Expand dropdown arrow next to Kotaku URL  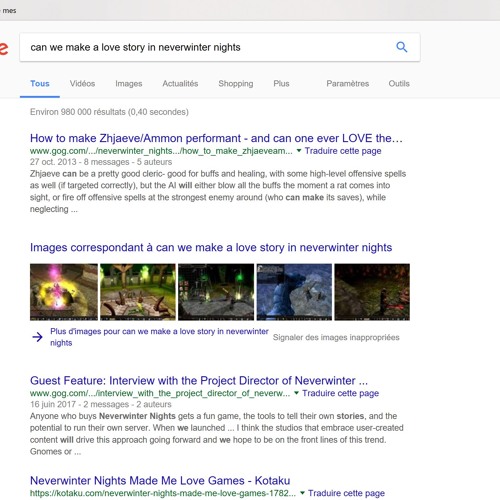click(x=302, y=493)
